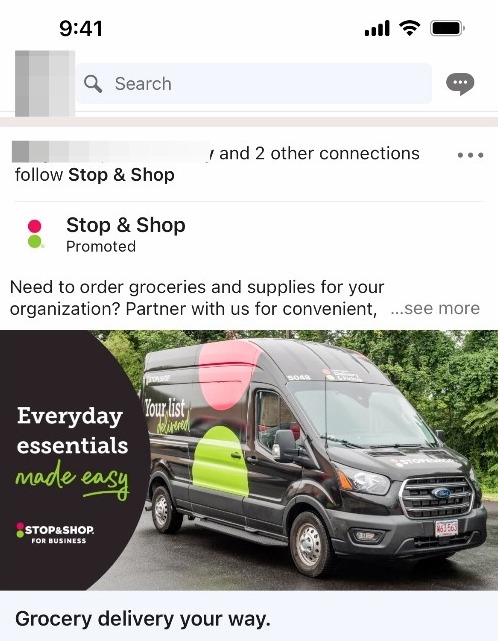
Task: Tap the Promoted label
Action: (101, 247)
